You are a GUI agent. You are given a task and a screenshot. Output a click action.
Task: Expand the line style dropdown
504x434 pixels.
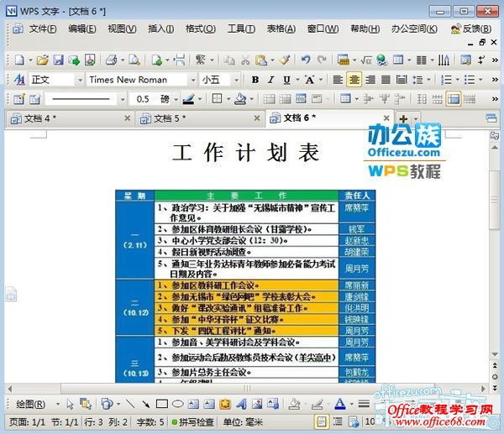[122, 99]
